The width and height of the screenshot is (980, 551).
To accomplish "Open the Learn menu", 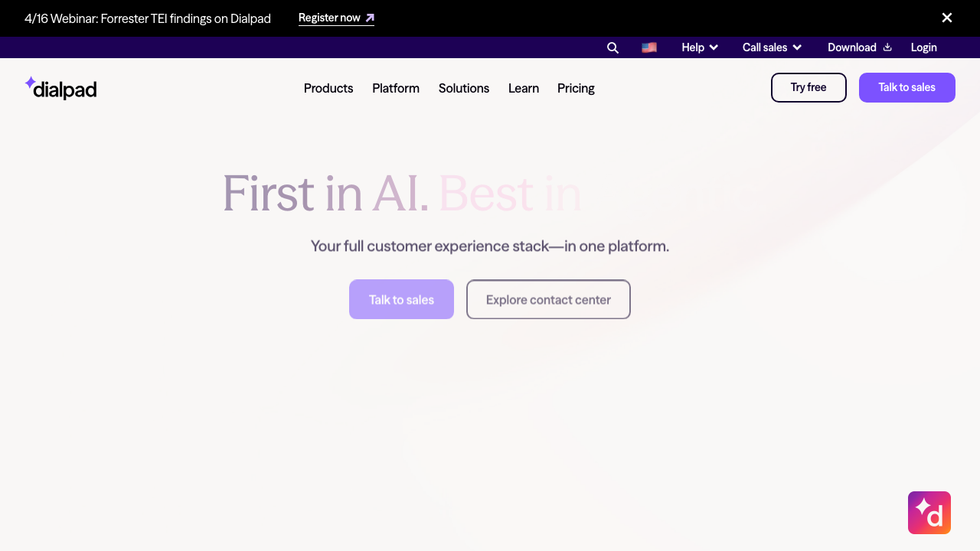I will (524, 88).
